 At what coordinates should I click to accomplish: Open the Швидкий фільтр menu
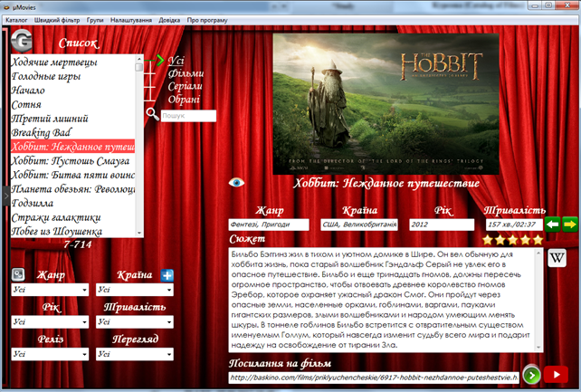(57, 20)
